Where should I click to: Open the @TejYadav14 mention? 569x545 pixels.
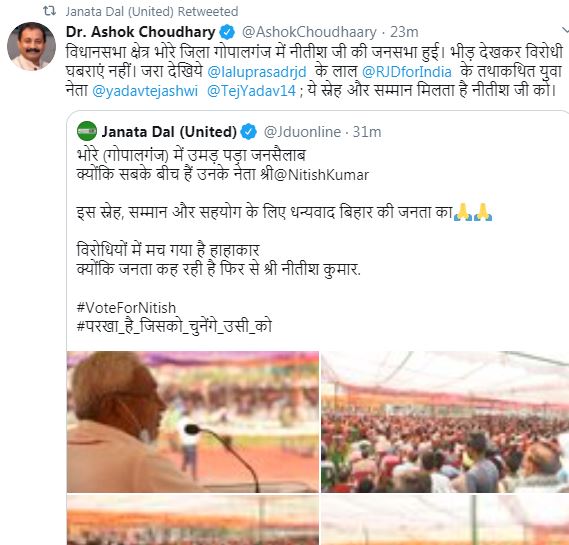coord(251,90)
